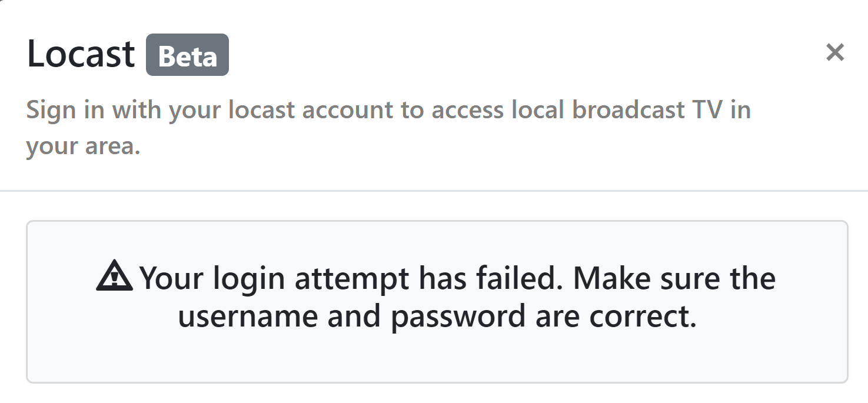Click the "your area." subtitle line

83,146
